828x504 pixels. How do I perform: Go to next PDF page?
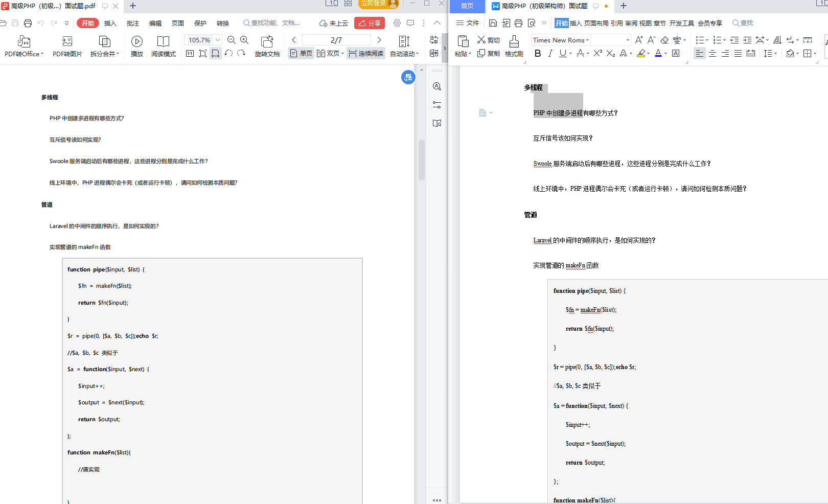click(379, 40)
